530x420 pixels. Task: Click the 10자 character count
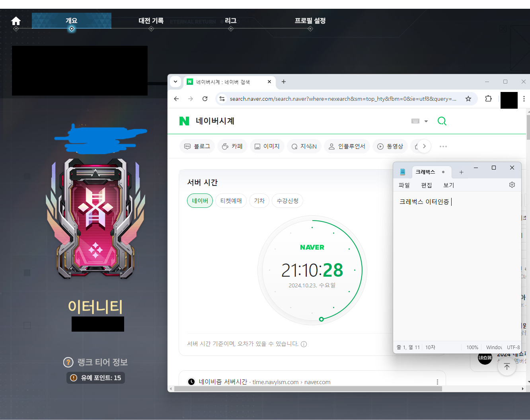[x=431, y=348]
